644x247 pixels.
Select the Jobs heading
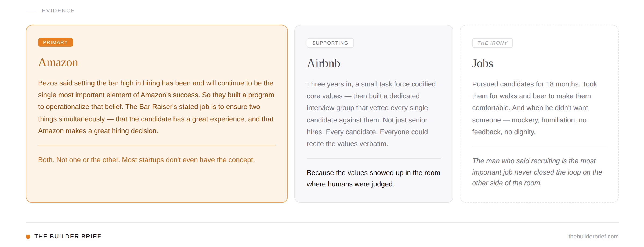[482, 63]
